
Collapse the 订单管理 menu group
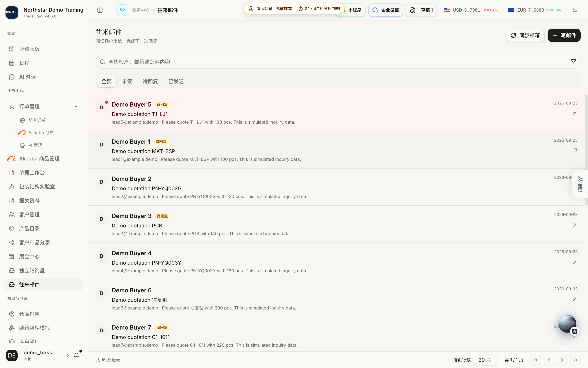pyautogui.click(x=44, y=106)
